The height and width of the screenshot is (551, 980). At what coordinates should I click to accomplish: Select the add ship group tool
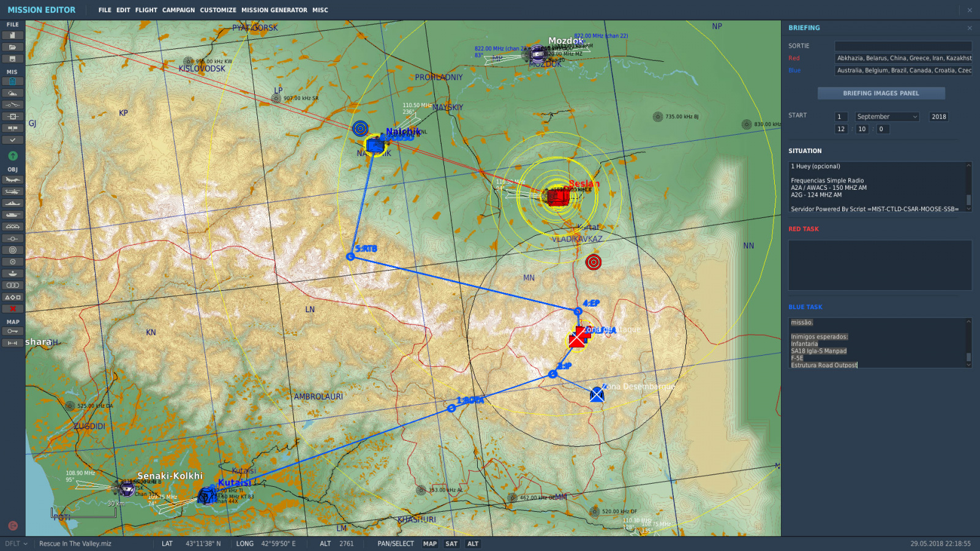point(12,203)
